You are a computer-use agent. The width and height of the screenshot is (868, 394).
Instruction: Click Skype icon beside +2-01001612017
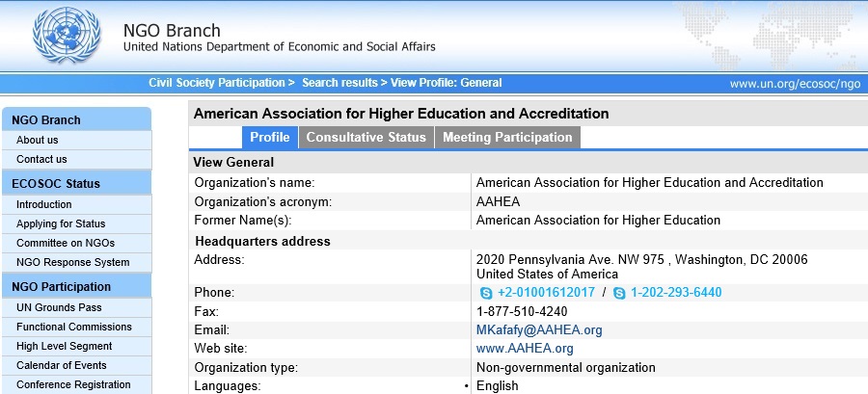pyautogui.click(x=487, y=294)
